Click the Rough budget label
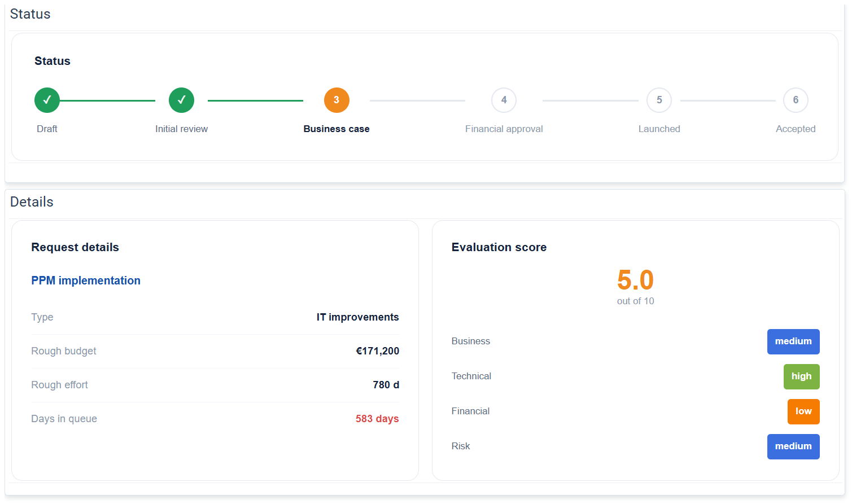Viewport: 852px width, 504px height. point(64,351)
